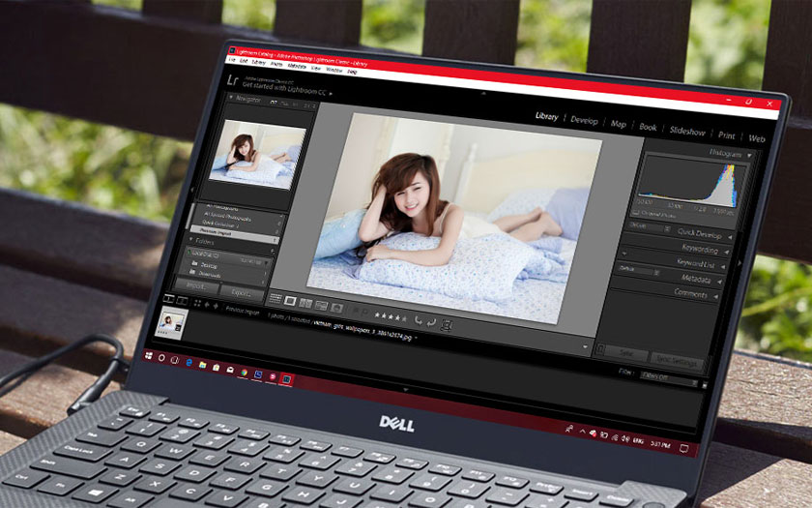
Task: Expand the Keyword List panel
Action: (723, 267)
